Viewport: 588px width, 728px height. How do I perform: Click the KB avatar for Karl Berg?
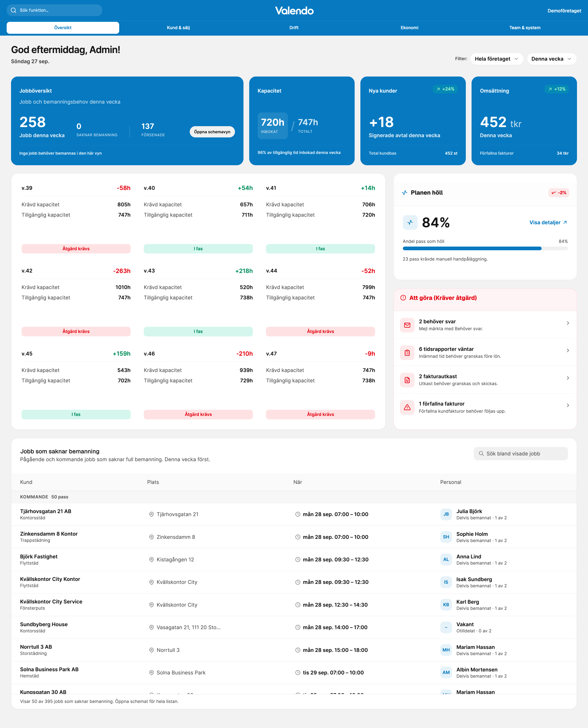coord(446,605)
